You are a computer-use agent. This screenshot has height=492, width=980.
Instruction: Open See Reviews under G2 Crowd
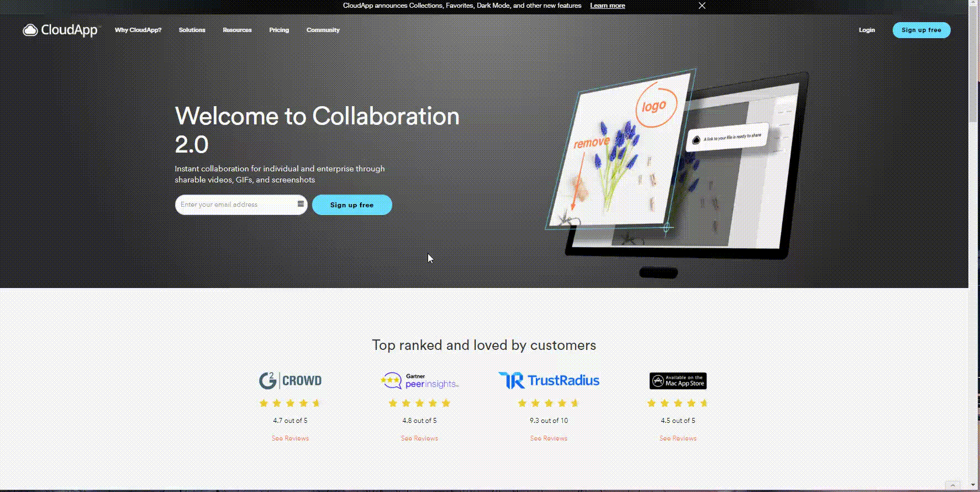click(290, 438)
